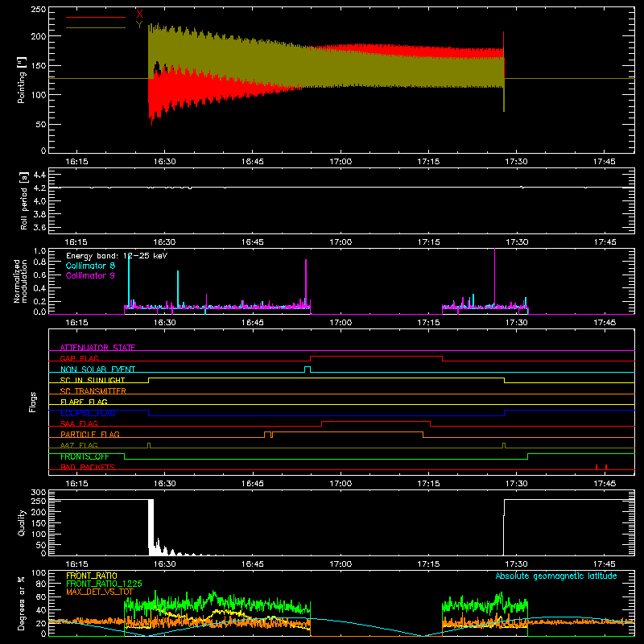Select the ATTENUATOR_STATE flag label
Viewport: 644px width, 644px height.
97,348
